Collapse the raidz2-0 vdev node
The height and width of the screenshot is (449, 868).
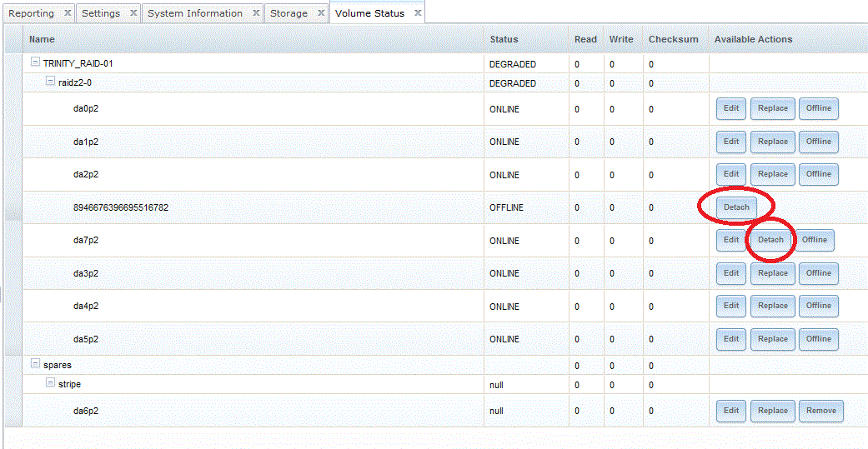[50, 82]
